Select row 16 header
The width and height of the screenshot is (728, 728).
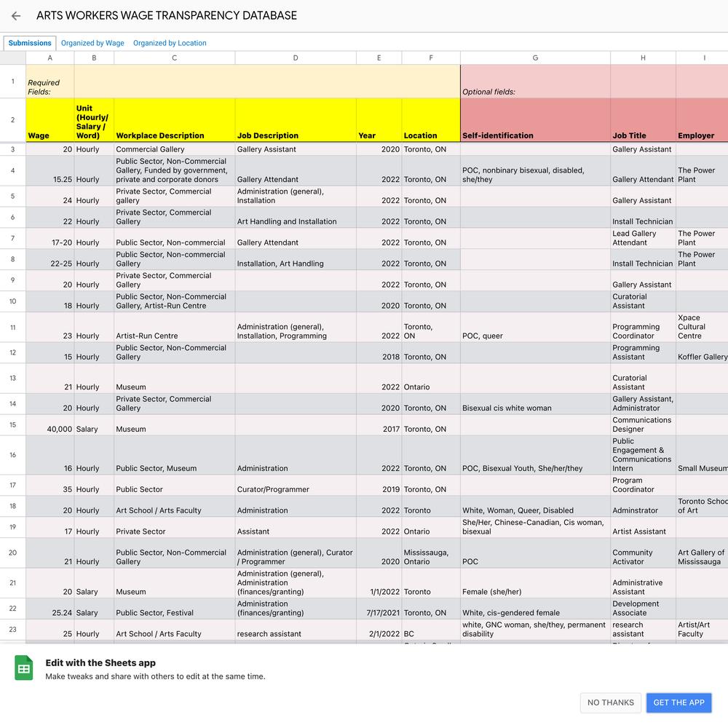[12, 455]
